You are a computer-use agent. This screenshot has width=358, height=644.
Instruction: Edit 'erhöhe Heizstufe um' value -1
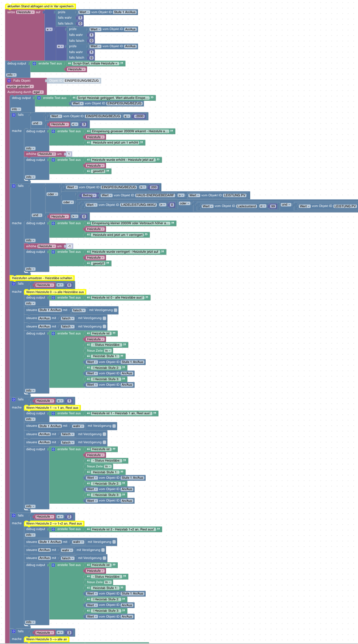(x=69, y=246)
